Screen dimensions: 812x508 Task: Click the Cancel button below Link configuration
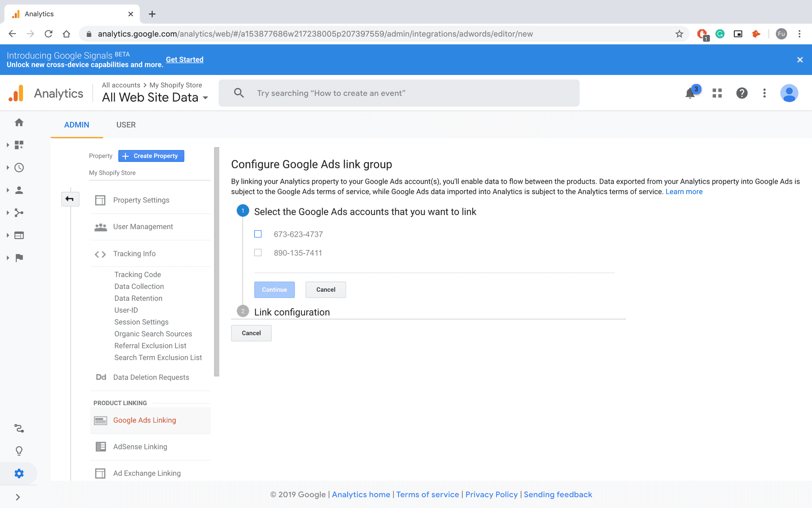point(251,333)
